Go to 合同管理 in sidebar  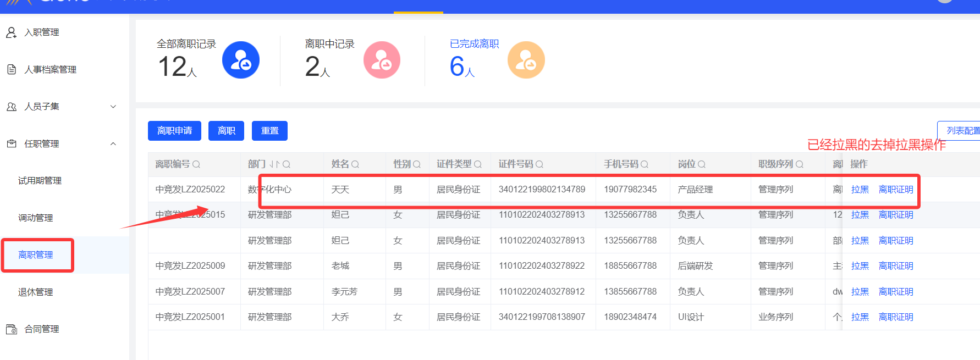coord(42,329)
